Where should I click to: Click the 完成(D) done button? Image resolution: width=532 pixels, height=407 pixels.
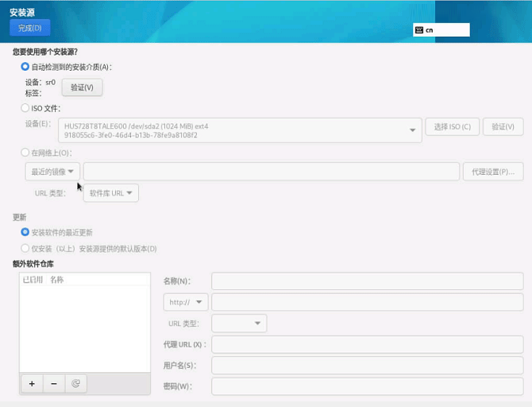tap(29, 28)
